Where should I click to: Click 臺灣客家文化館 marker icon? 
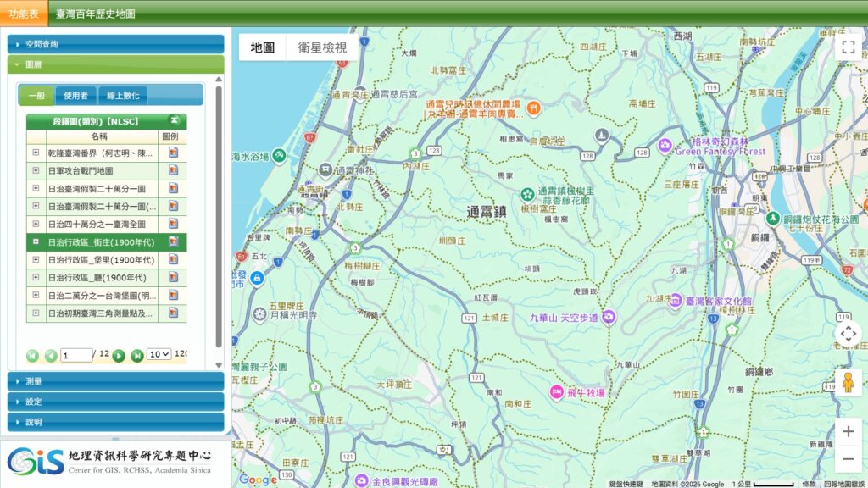pyautogui.click(x=676, y=301)
